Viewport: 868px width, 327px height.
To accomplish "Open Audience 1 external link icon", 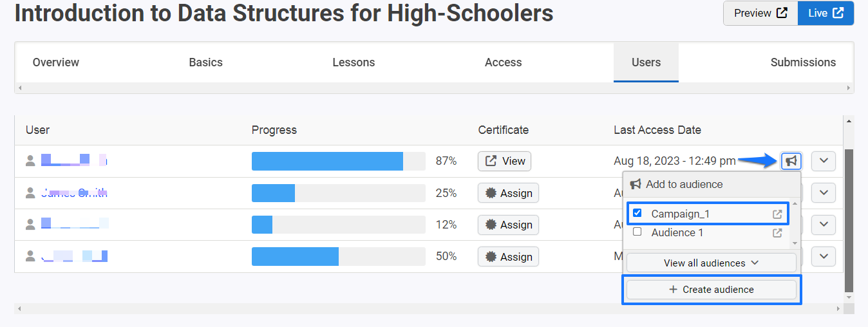I will pos(777,233).
